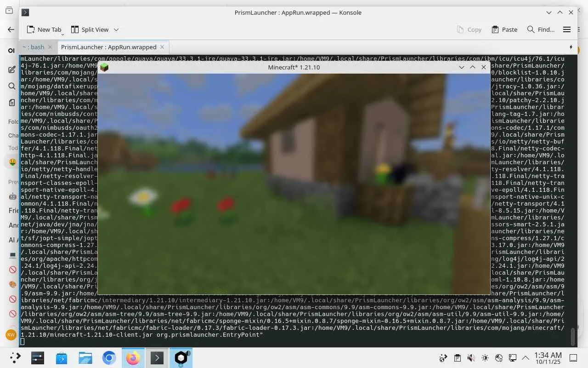Click the laptop emoji item in background sidebar
This screenshot has width=588, height=368.
(12, 255)
